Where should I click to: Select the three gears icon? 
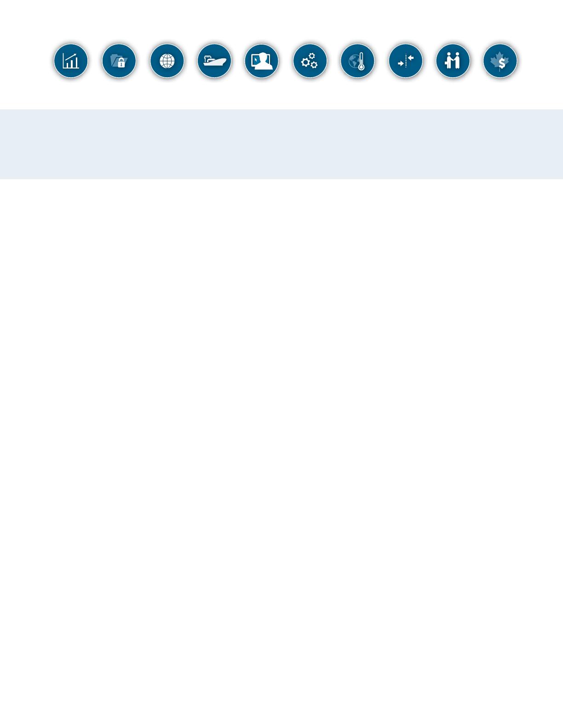[x=310, y=61]
